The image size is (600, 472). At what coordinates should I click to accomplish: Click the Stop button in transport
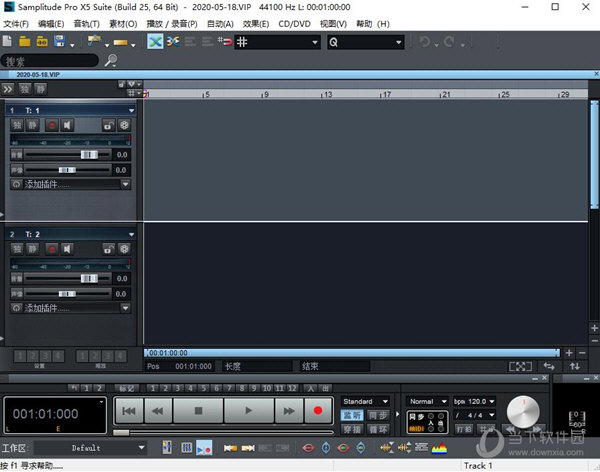(198, 410)
